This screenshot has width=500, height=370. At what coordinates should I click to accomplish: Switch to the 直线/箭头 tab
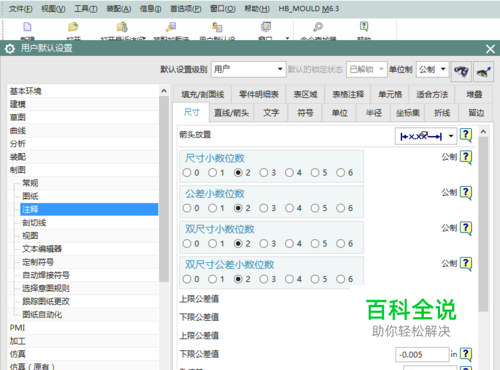(x=231, y=113)
